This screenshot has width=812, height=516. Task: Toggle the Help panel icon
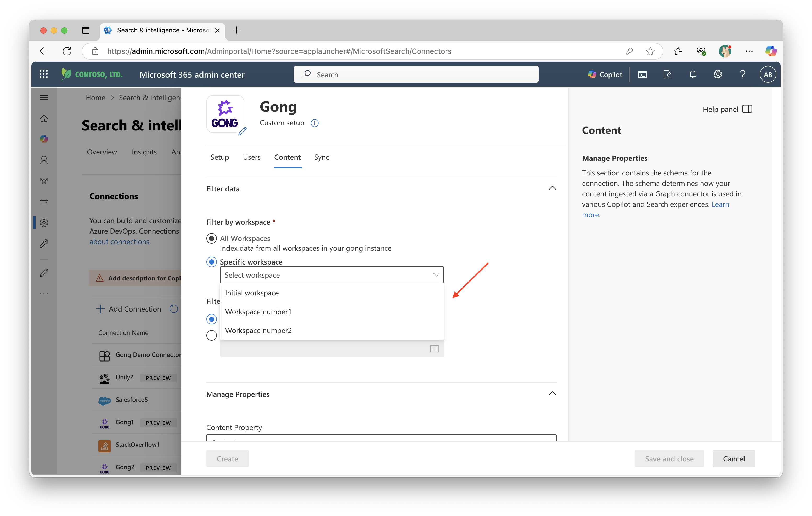[x=747, y=109]
